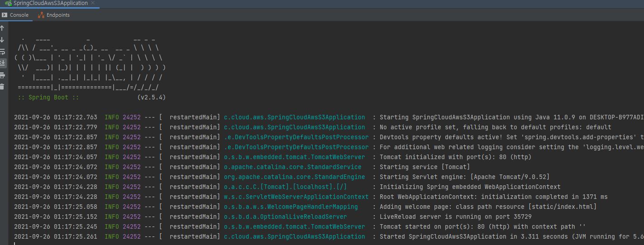Click timestamp '2021-09-26 01:17:25.152'
The height and width of the screenshot is (245, 644).
pyautogui.click(x=55, y=217)
